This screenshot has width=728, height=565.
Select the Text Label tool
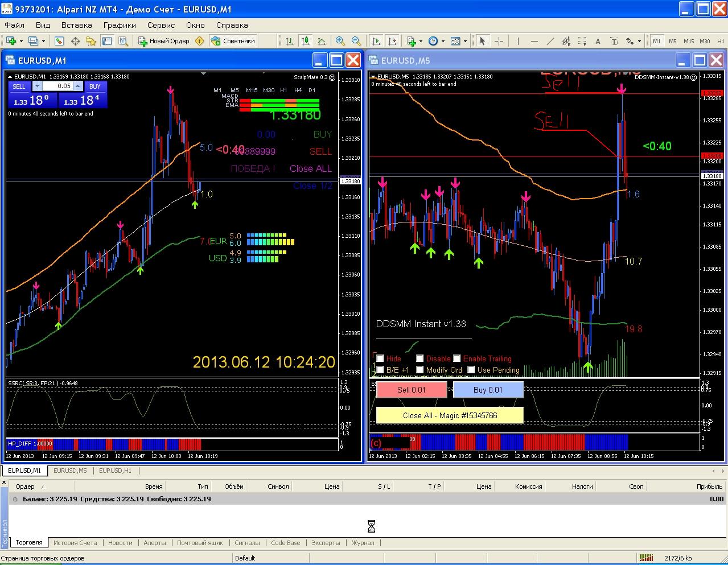click(x=614, y=41)
